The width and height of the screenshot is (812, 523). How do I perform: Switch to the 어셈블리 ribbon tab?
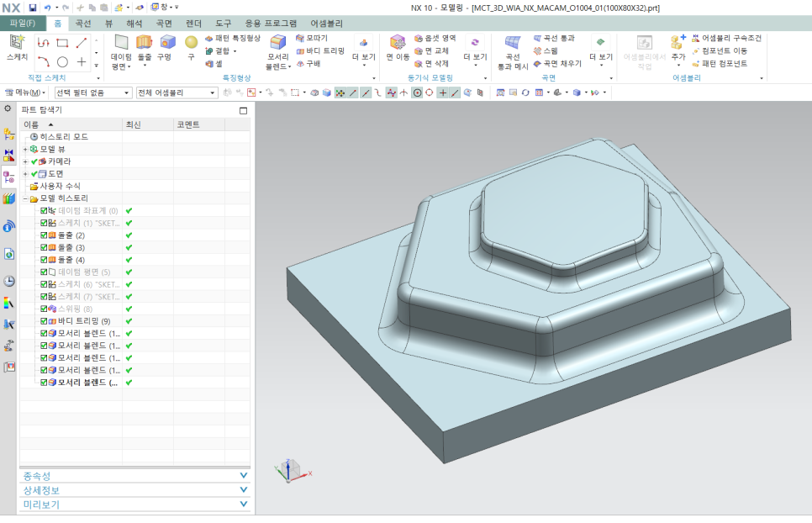(326, 24)
